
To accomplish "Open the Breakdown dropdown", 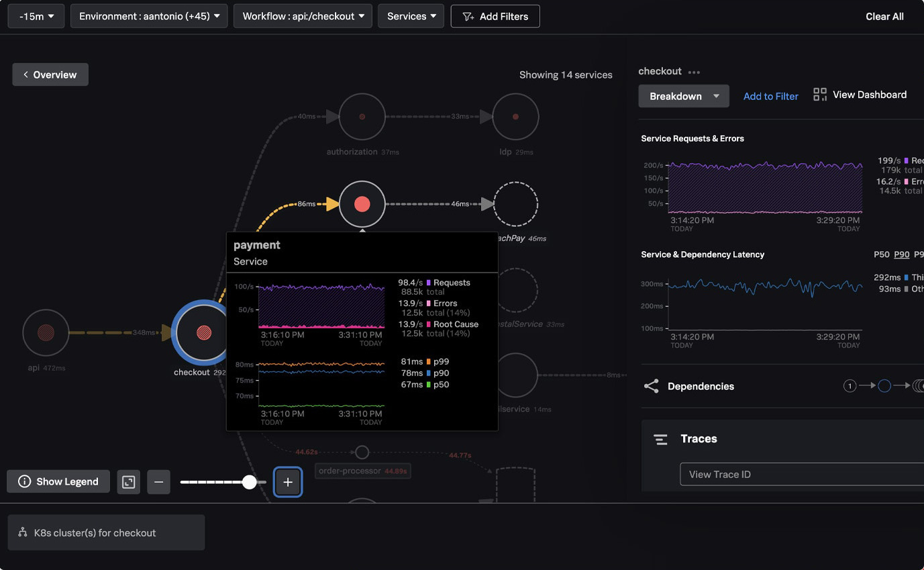I will click(x=683, y=96).
